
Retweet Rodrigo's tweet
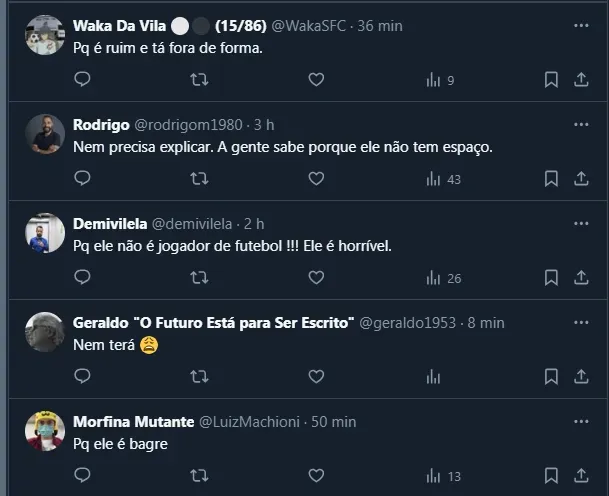pyautogui.click(x=199, y=179)
